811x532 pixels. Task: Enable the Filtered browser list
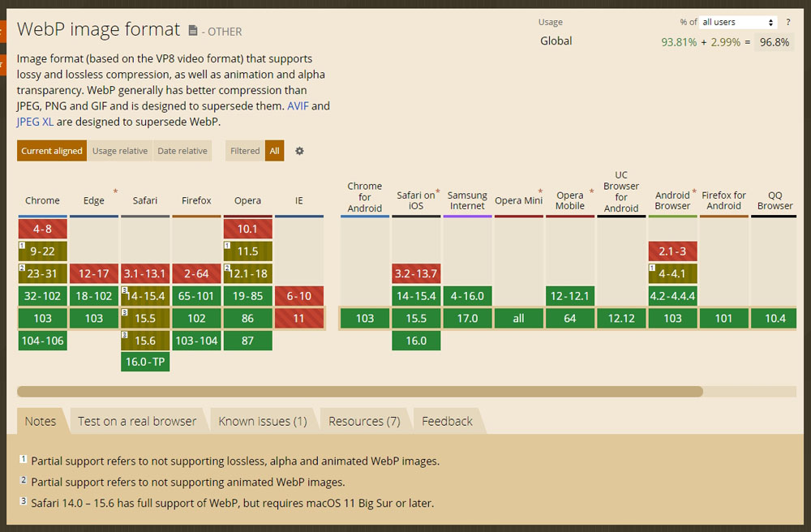[x=245, y=151]
